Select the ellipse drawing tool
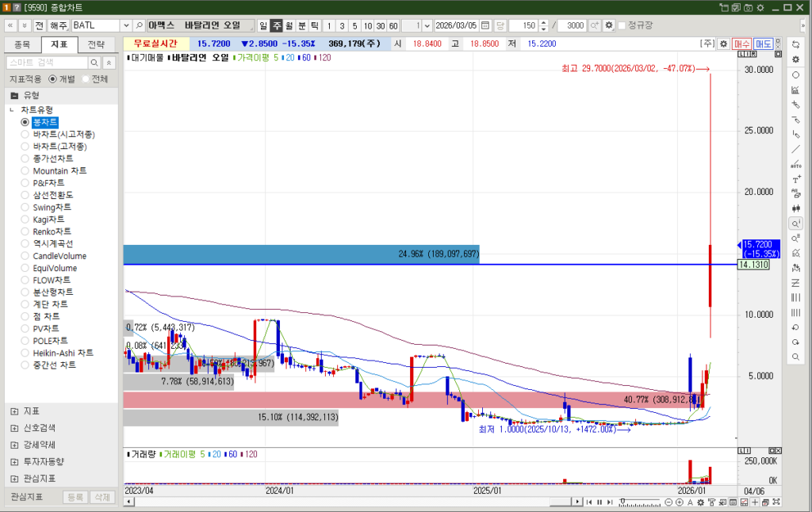The width and height of the screenshot is (812, 512). tap(795, 75)
